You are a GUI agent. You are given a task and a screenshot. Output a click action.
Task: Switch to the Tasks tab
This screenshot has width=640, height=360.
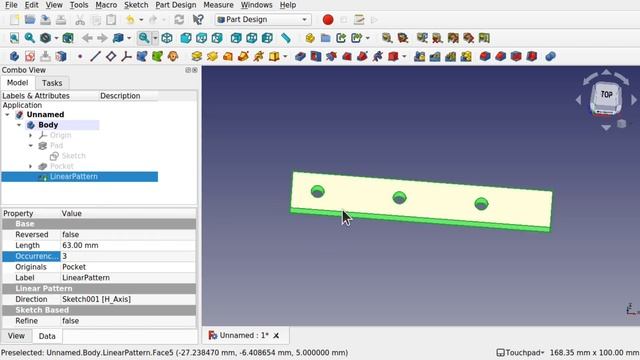(52, 83)
